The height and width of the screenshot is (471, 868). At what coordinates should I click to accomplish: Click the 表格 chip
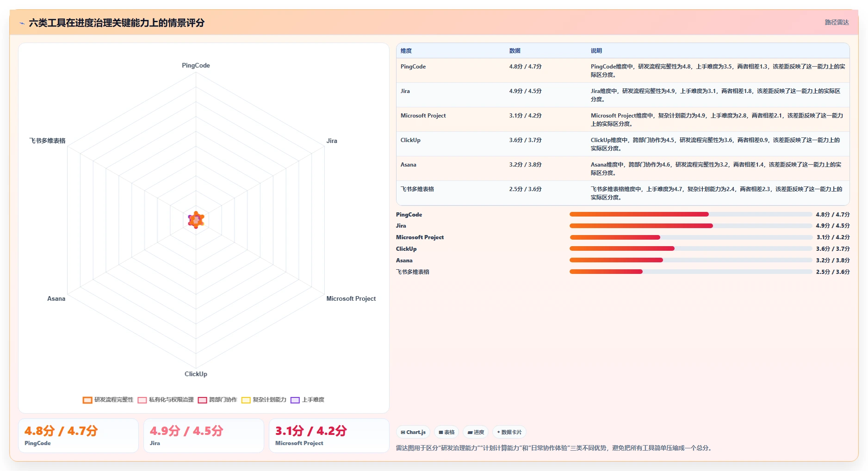click(x=446, y=432)
